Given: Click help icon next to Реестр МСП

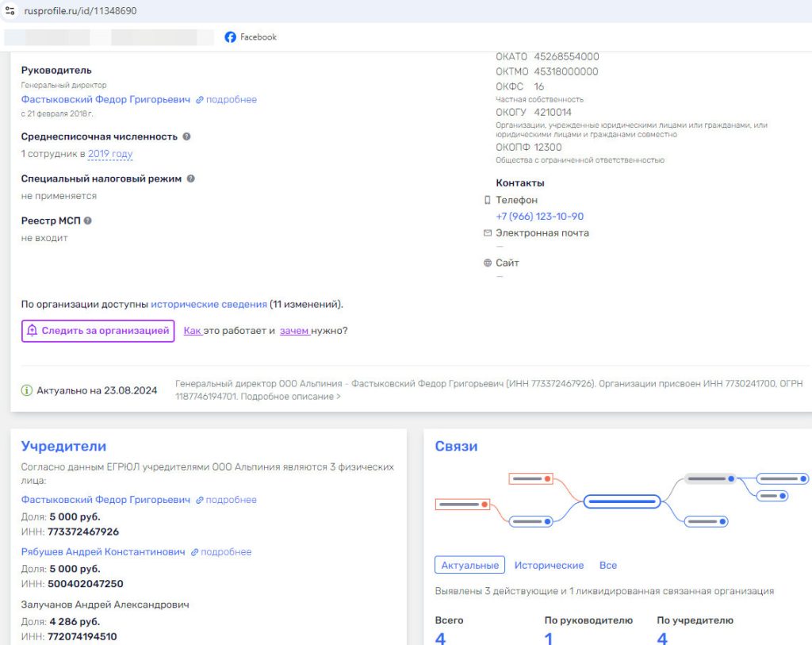Looking at the screenshot, I should coord(88,221).
